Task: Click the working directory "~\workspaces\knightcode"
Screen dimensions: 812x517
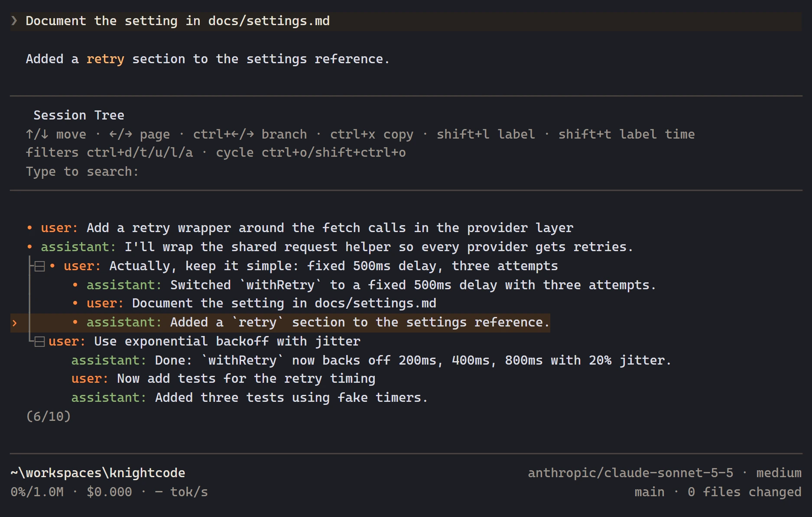Action: 98,473
